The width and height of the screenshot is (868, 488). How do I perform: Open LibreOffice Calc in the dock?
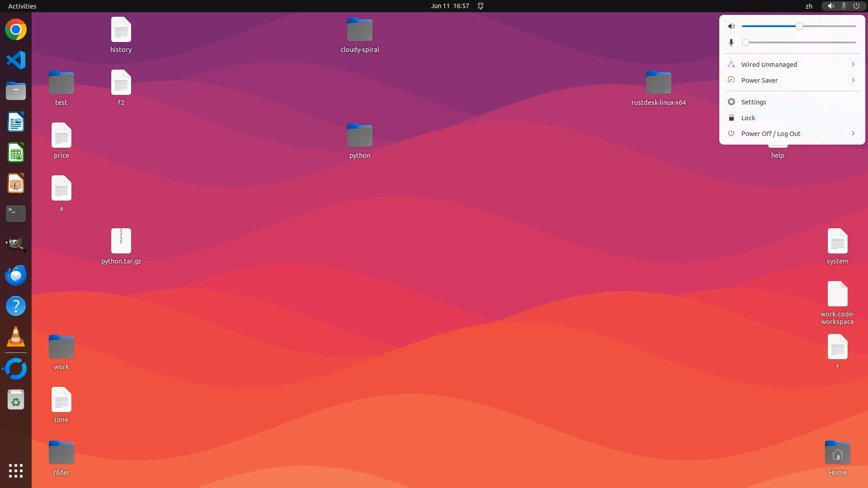coord(16,153)
